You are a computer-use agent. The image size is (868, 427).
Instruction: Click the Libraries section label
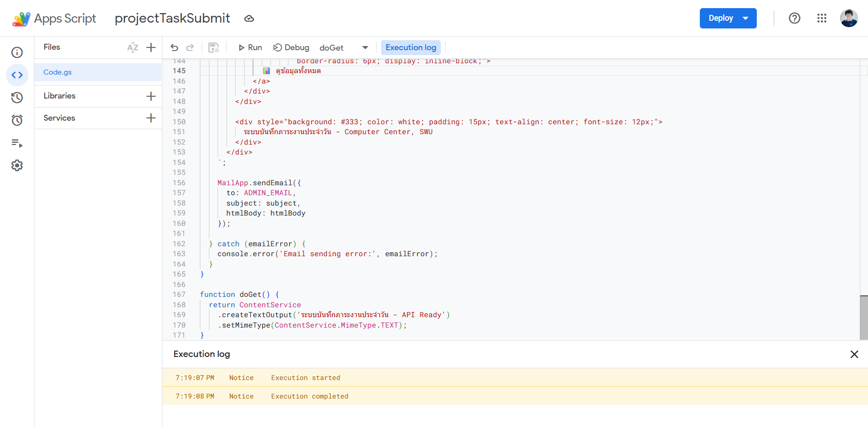pos(59,96)
